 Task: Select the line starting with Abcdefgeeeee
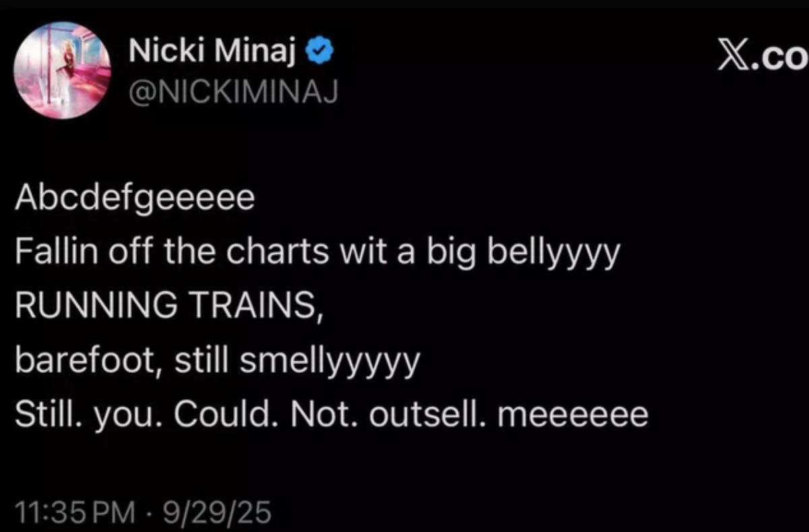click(x=135, y=198)
